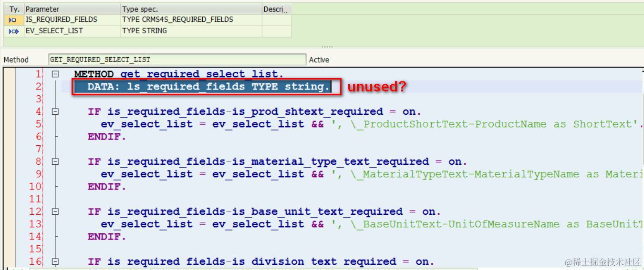Click the Type spec. column header
The image size is (644, 270).
pyautogui.click(x=191, y=9)
